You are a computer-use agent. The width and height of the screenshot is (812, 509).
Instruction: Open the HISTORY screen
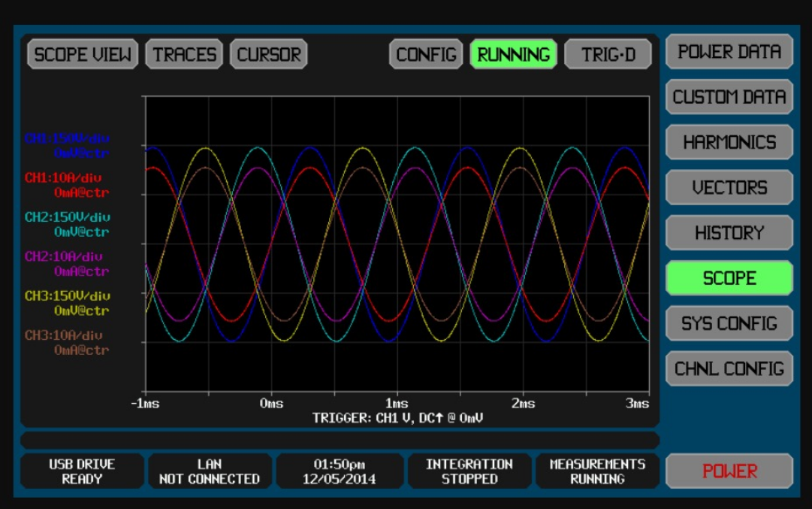(729, 232)
